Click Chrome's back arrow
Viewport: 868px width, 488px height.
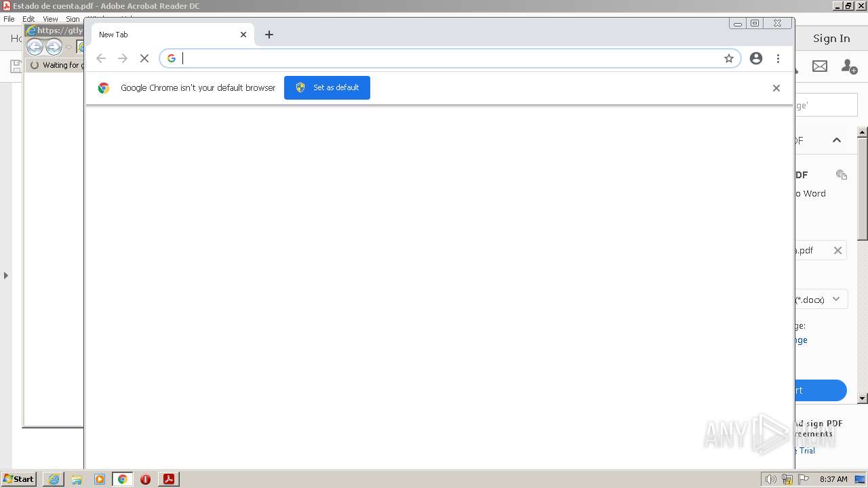coord(101,58)
